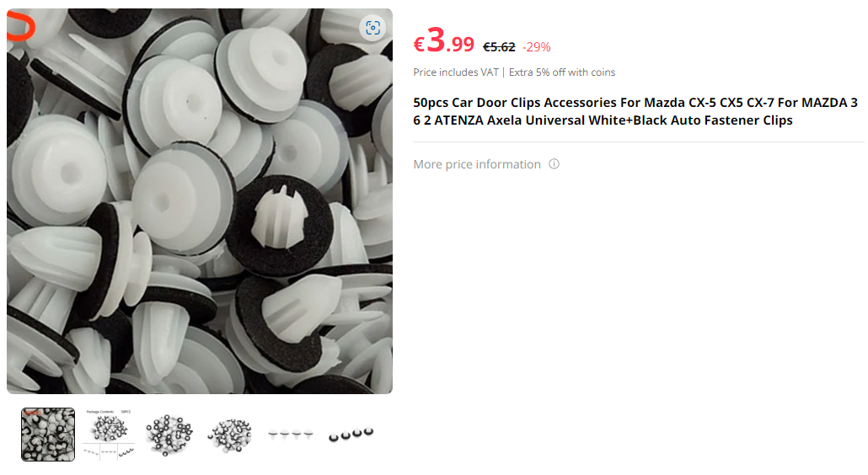Open More price information

(477, 164)
